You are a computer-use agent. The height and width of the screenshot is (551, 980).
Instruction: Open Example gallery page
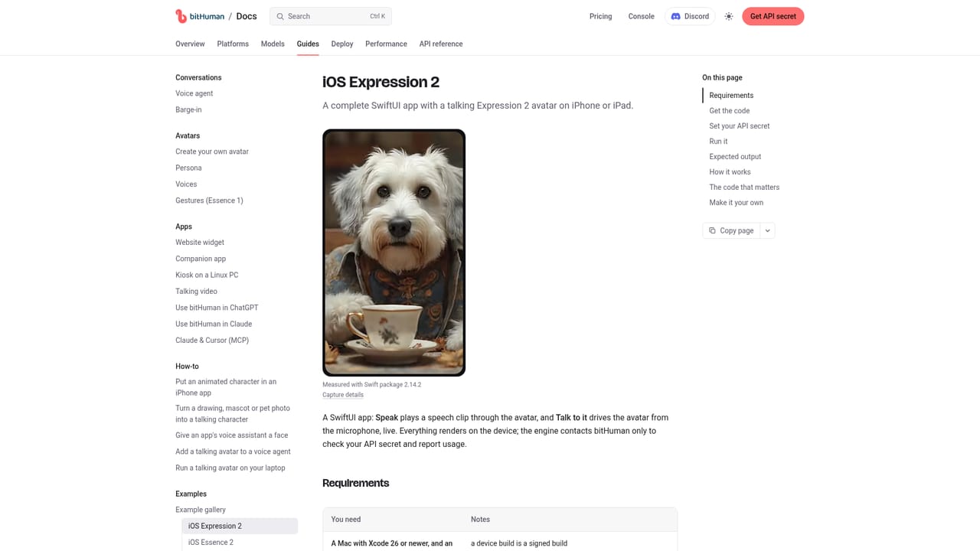pos(201,510)
